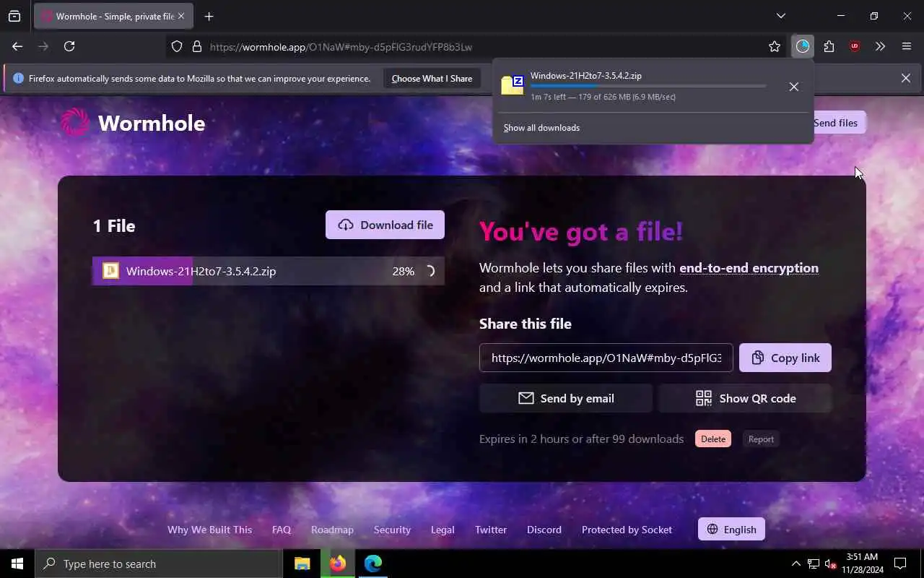924x578 pixels.
Task: Show hidden system tray icons
Action: tap(796, 564)
